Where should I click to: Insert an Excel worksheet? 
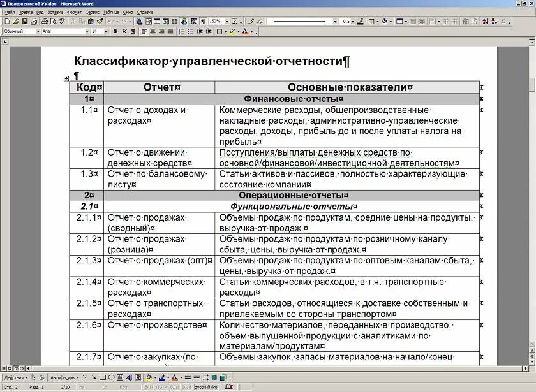tap(166, 22)
